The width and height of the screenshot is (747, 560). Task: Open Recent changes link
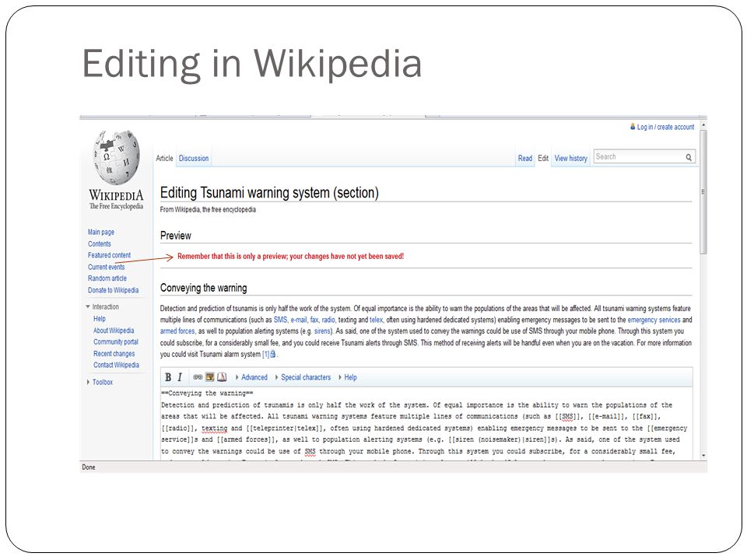[114, 354]
